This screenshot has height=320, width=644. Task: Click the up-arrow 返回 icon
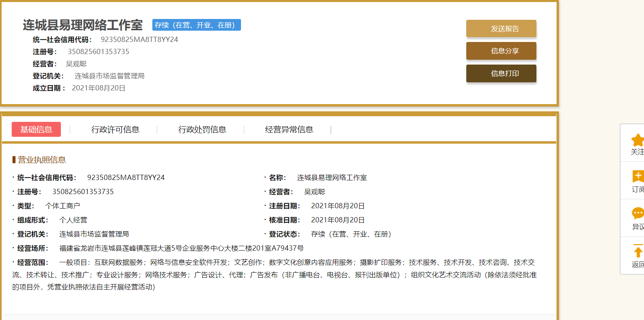[638, 251]
